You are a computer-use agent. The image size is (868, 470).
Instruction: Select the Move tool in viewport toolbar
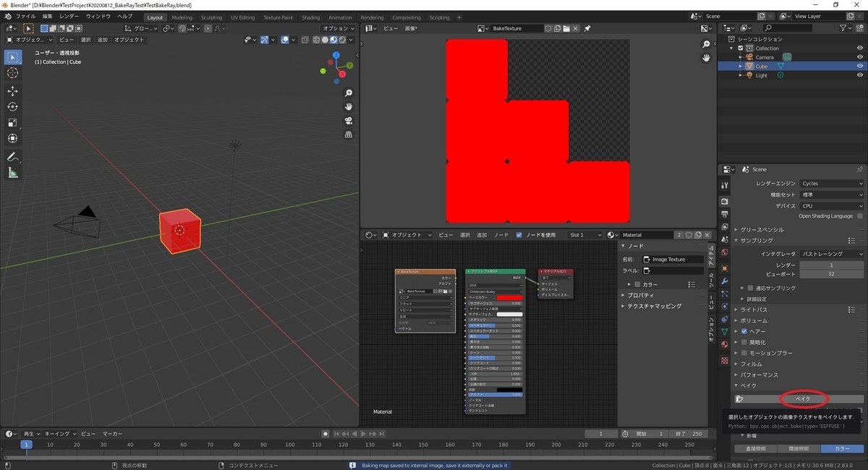click(x=13, y=91)
